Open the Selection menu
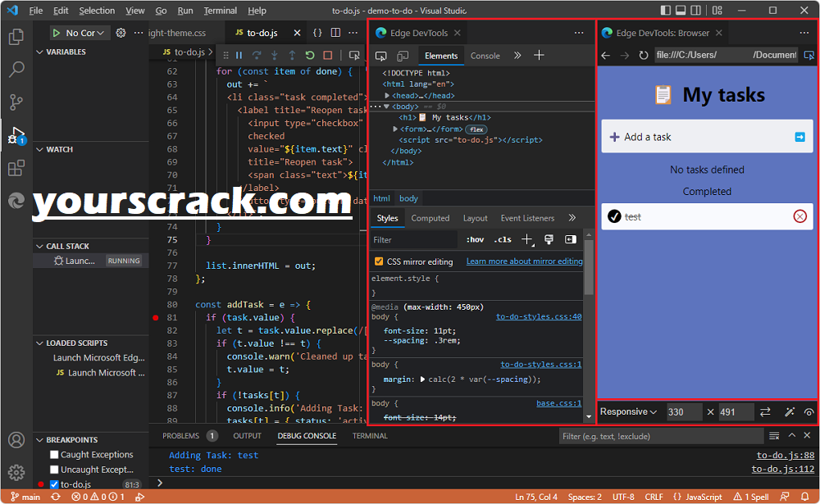The width and height of the screenshot is (820, 504). [97, 11]
